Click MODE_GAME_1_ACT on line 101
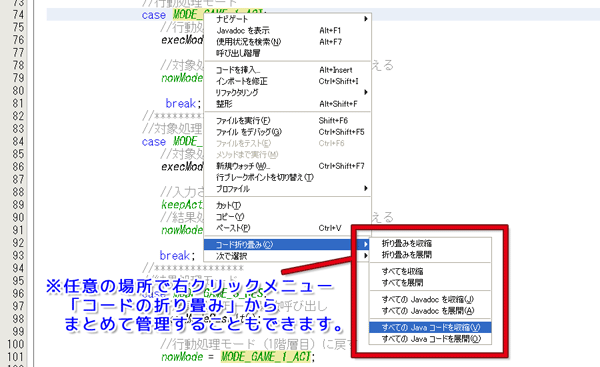 [267, 357]
